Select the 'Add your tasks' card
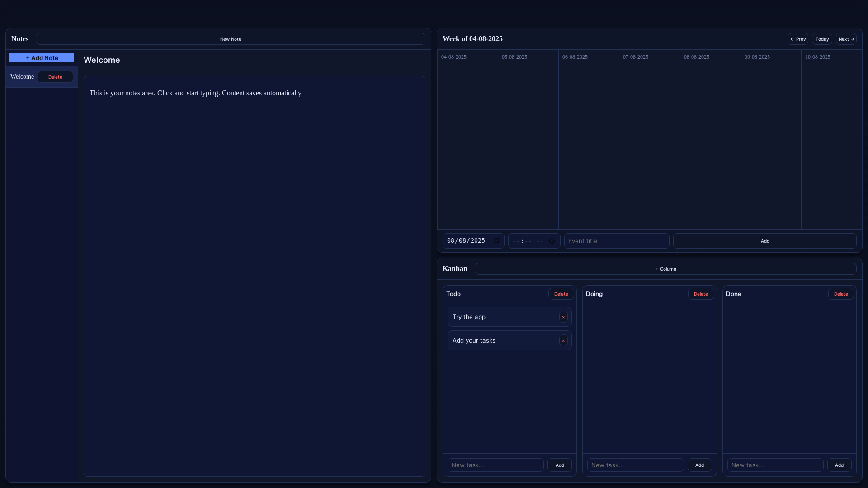Image resolution: width=868 pixels, height=488 pixels. (x=509, y=340)
